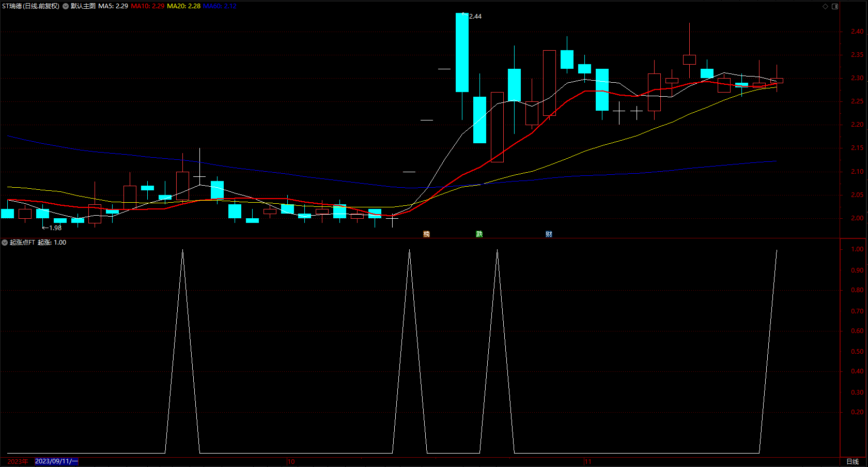Viewport: 868px width, 467px height.
Task: Click the highlighted date 2023/09/11/一
Action: pyautogui.click(x=56, y=461)
